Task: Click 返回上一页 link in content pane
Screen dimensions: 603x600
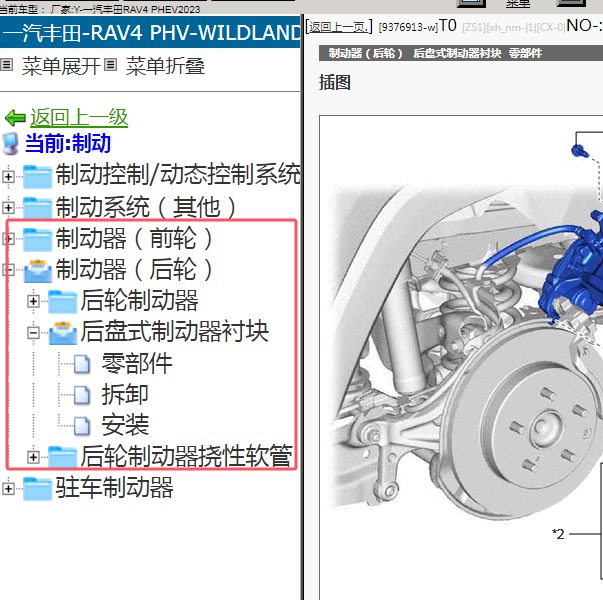Action: (338, 27)
